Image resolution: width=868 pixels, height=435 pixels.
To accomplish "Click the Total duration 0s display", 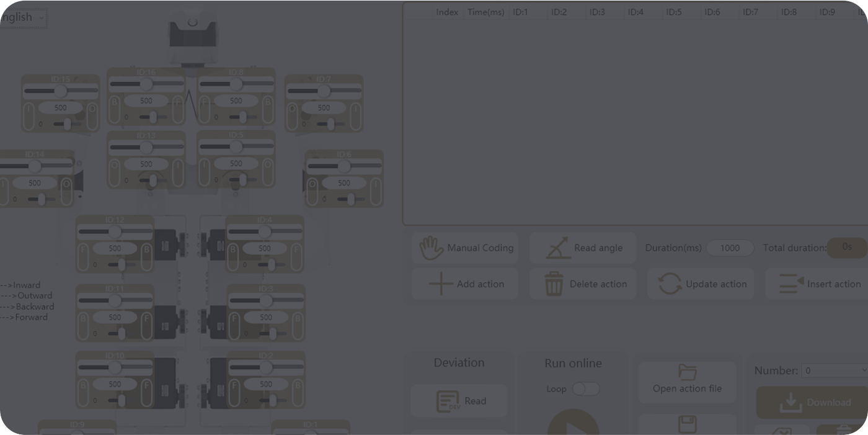I will tap(847, 247).
